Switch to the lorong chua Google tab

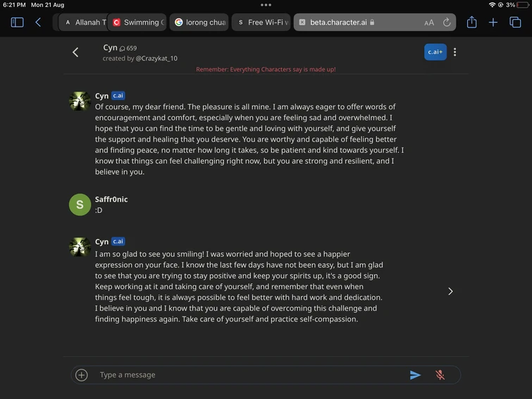click(x=200, y=23)
